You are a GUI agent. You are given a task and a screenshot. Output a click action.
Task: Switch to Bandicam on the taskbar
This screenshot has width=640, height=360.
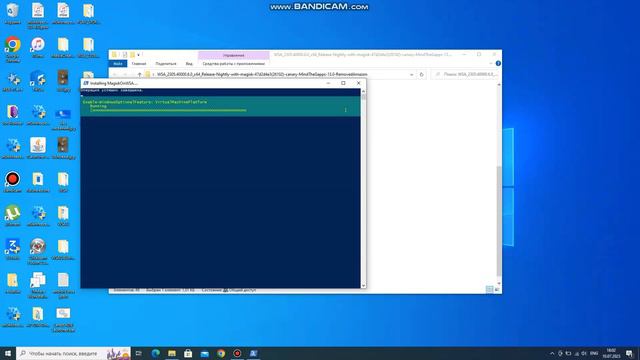(237, 353)
